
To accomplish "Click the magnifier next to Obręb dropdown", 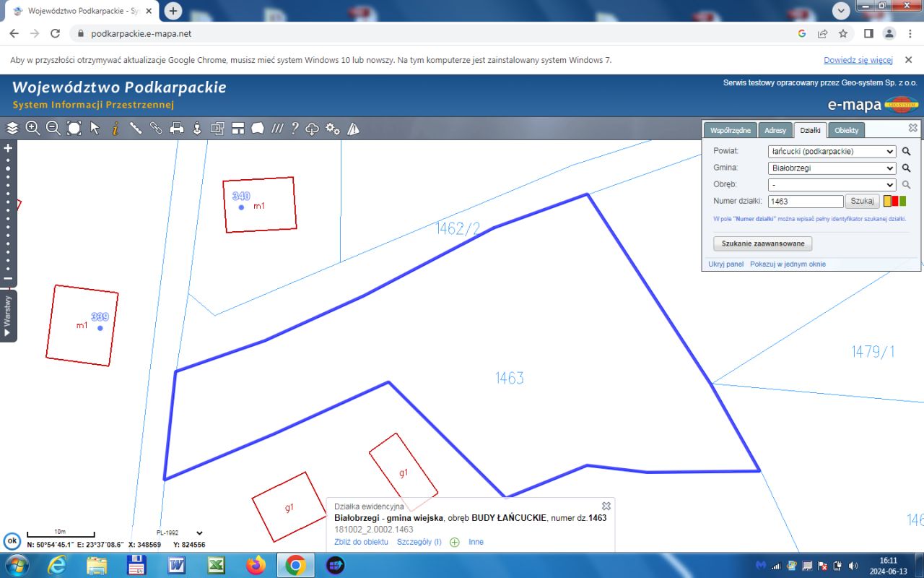I will click(x=907, y=185).
